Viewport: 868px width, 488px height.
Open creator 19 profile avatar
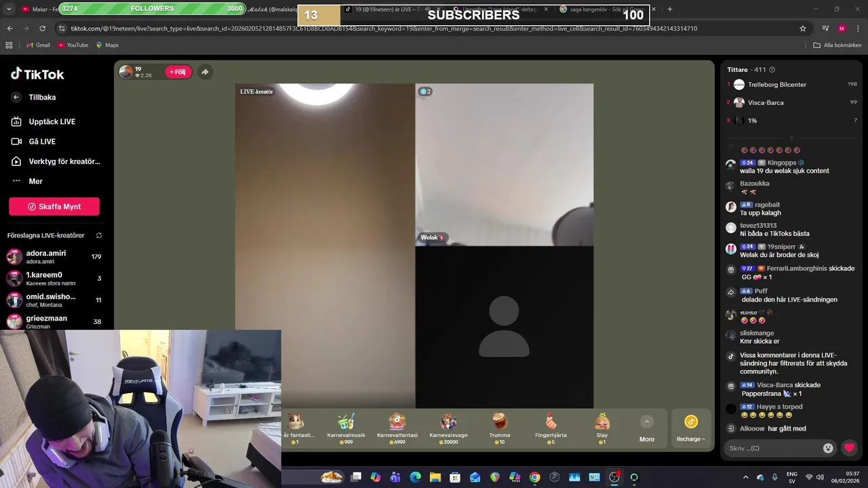125,72
